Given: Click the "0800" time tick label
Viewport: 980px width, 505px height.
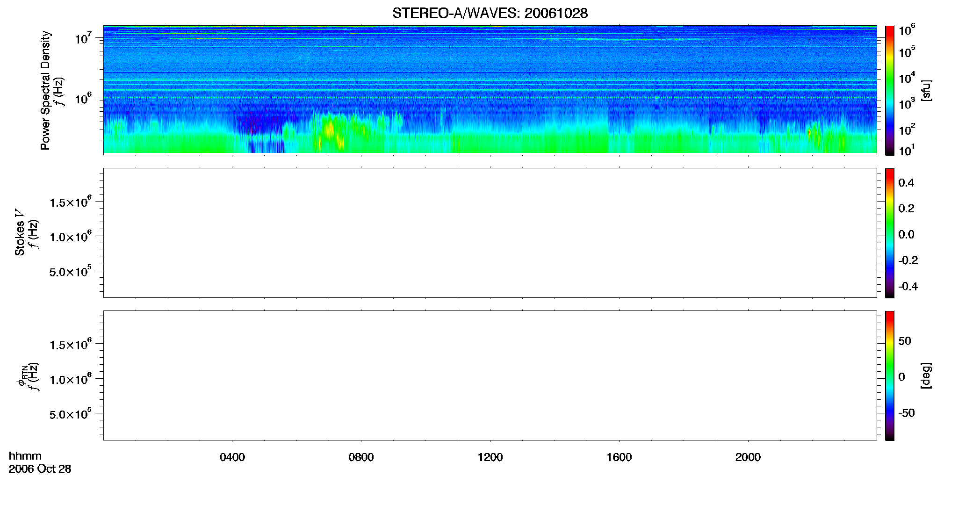Looking at the screenshot, I should pyautogui.click(x=361, y=457).
